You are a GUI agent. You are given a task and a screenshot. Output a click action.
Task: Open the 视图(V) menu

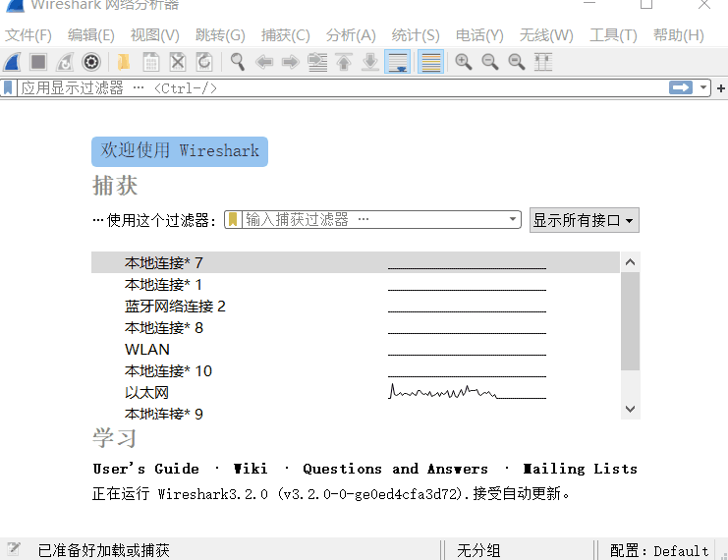coord(154,35)
